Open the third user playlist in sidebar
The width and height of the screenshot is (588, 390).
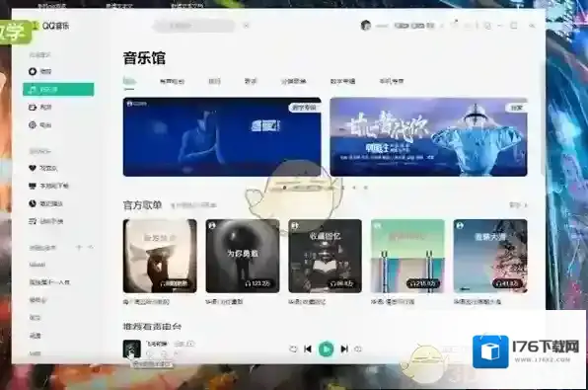click(37, 300)
